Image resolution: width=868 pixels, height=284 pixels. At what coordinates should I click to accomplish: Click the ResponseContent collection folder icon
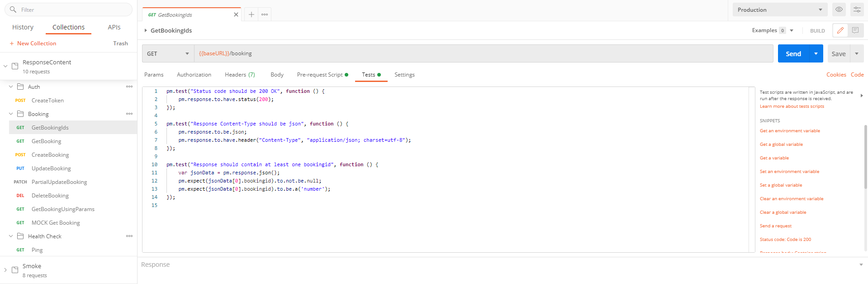pyautogui.click(x=15, y=66)
